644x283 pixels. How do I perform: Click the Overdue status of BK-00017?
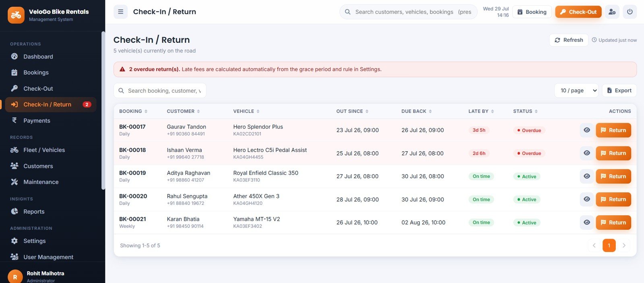point(529,130)
